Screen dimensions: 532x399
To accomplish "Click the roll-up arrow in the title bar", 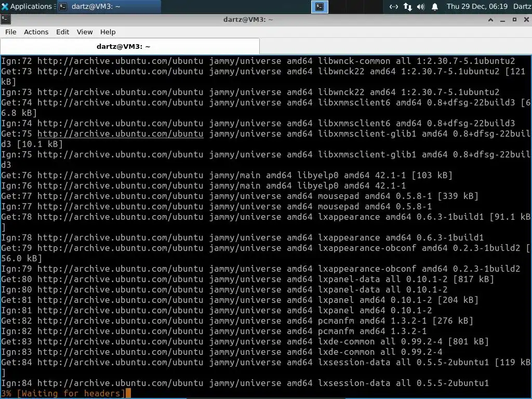I will [490, 20].
